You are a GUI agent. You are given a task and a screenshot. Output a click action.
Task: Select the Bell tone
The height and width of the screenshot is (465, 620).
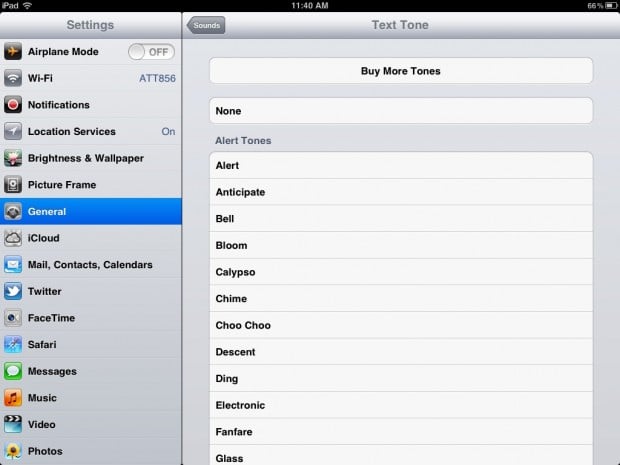point(401,219)
